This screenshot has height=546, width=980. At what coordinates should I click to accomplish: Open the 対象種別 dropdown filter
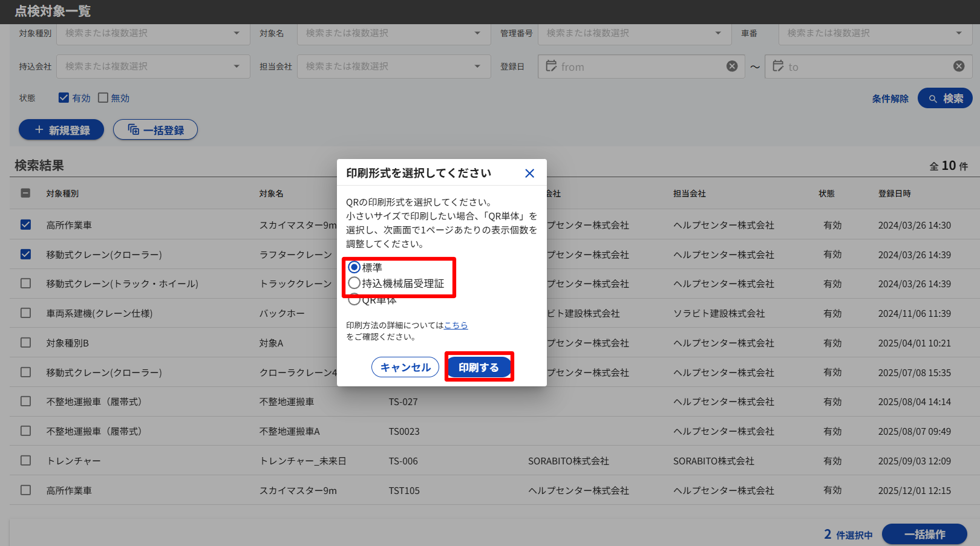pyautogui.click(x=153, y=33)
